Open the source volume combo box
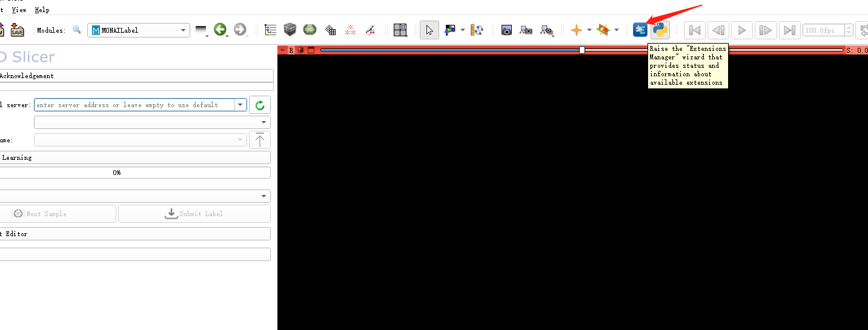This screenshot has width=868, height=330. pos(141,140)
